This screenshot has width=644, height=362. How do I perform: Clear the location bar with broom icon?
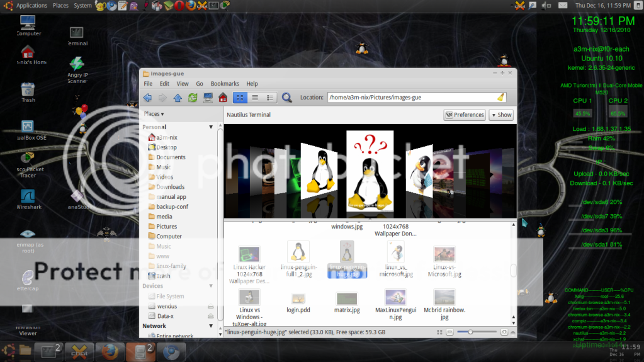(500, 98)
